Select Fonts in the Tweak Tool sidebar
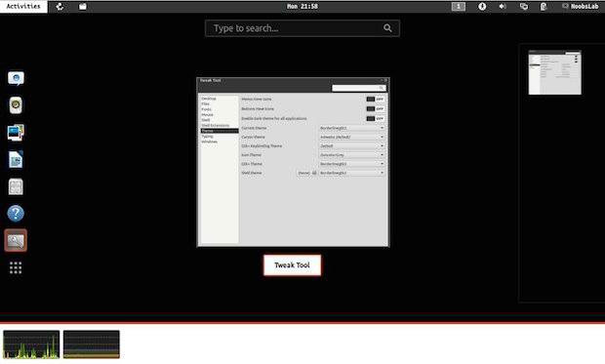This screenshot has width=605, height=364. tap(207, 109)
